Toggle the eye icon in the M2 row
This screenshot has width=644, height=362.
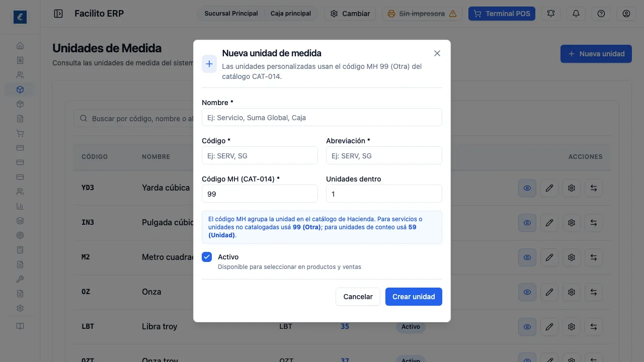pyautogui.click(x=527, y=257)
